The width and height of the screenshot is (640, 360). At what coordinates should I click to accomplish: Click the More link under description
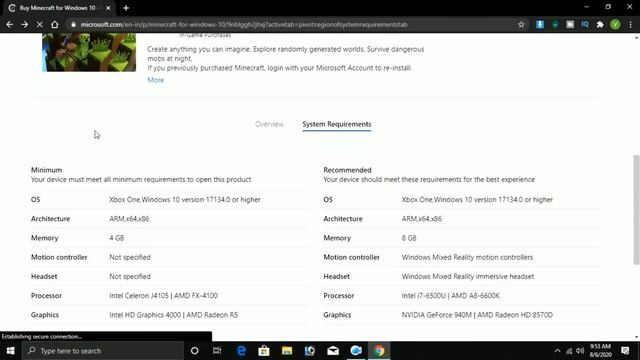point(156,80)
